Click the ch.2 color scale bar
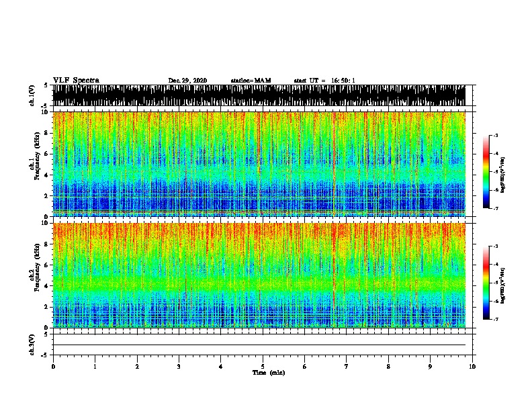The image size is (532, 411). coord(486,283)
